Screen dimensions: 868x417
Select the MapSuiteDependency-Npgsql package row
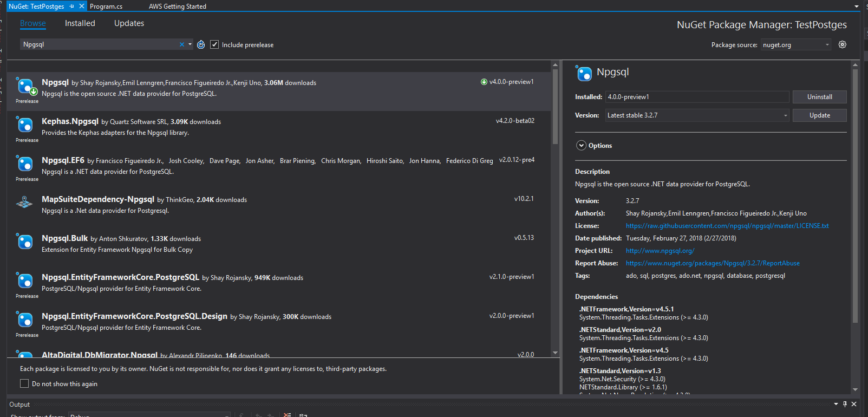[279, 208]
